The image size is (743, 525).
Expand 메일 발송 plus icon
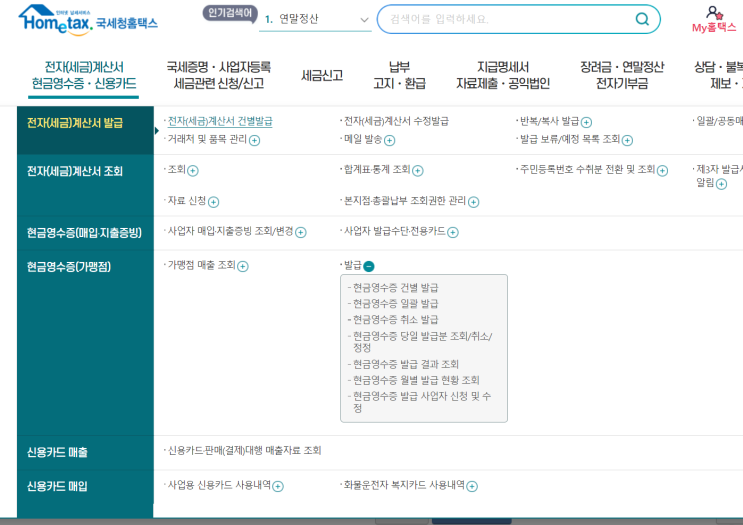390,140
